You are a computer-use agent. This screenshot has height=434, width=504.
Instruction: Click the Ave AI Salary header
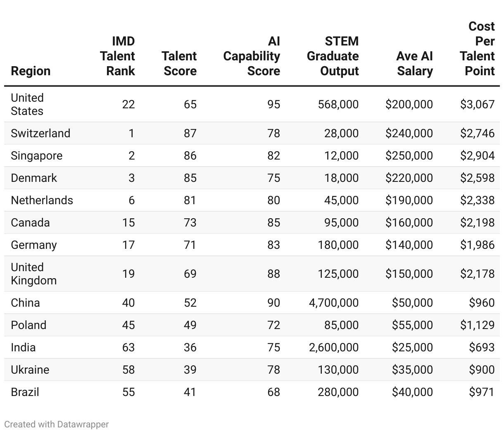click(414, 64)
